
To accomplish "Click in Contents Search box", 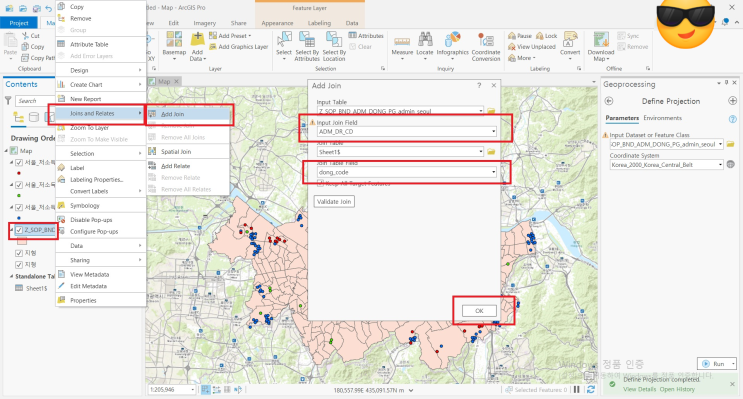I will [36, 100].
